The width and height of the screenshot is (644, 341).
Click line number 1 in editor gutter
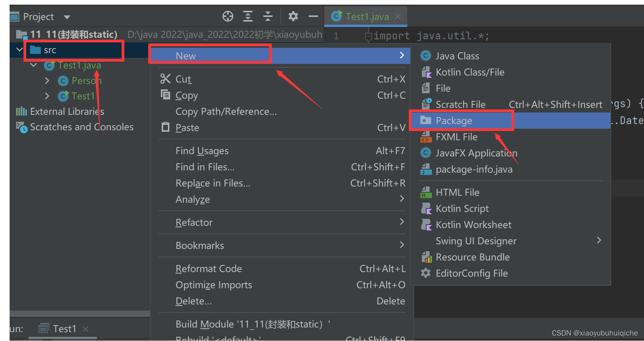[336, 36]
